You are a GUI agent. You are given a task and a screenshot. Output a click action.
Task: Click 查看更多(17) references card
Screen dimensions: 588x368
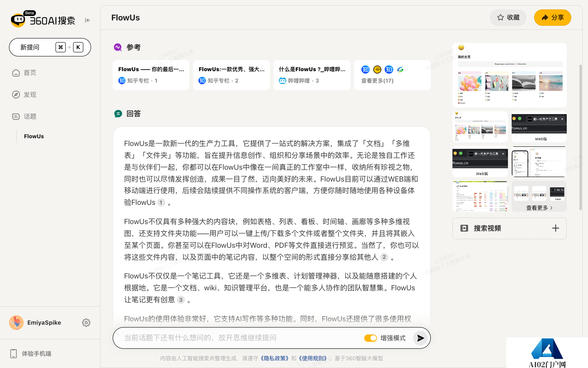click(x=392, y=75)
